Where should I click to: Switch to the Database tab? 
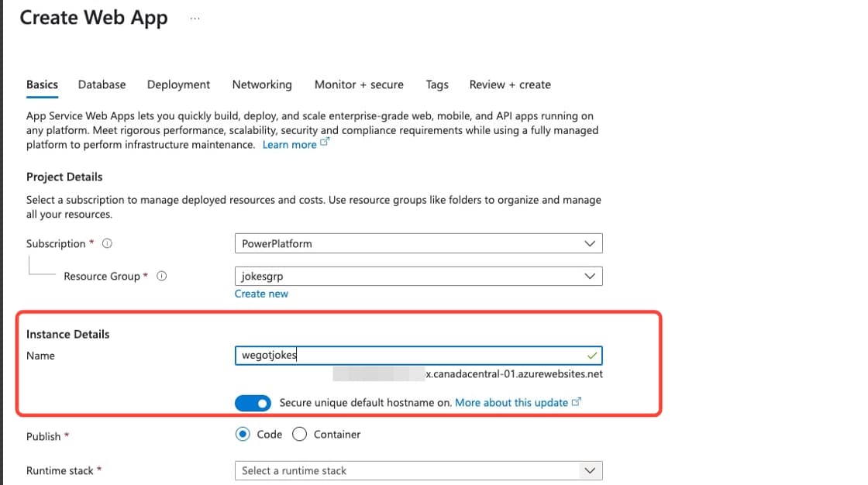(102, 84)
